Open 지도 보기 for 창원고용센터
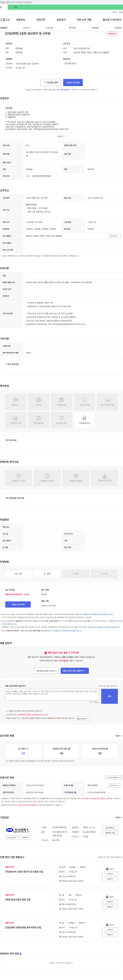The height and width of the screenshot is (980, 123). pos(114,785)
